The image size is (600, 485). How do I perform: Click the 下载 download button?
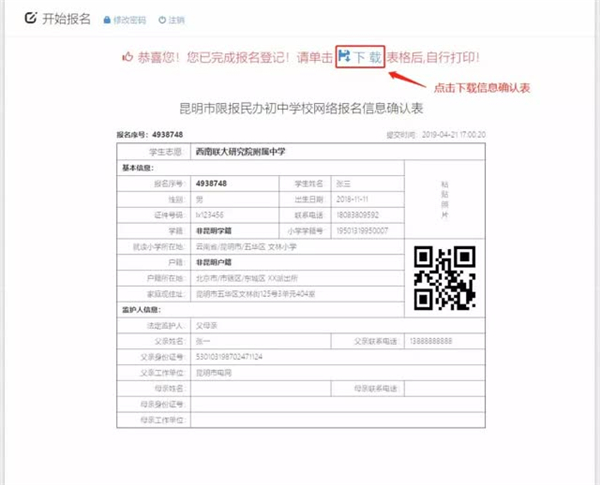pos(360,57)
